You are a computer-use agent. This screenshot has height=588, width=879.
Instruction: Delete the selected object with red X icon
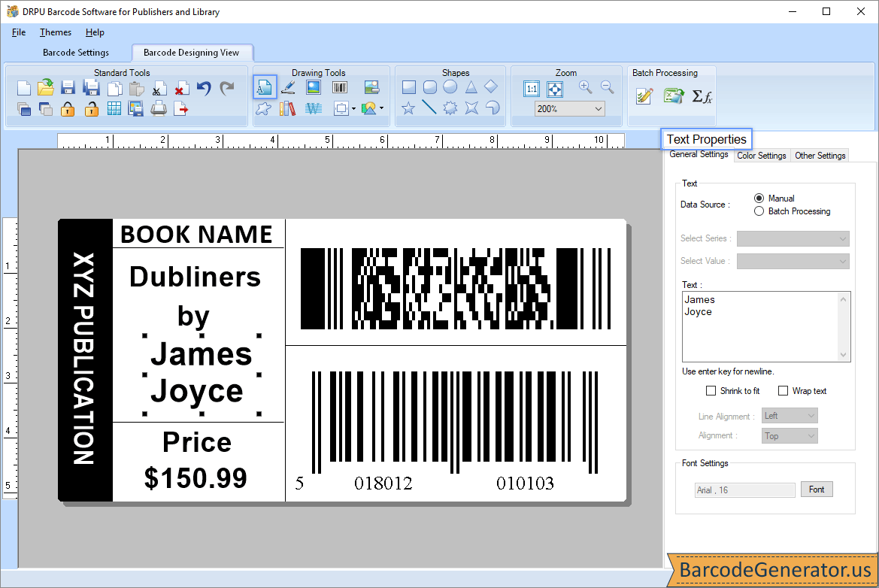tap(181, 89)
